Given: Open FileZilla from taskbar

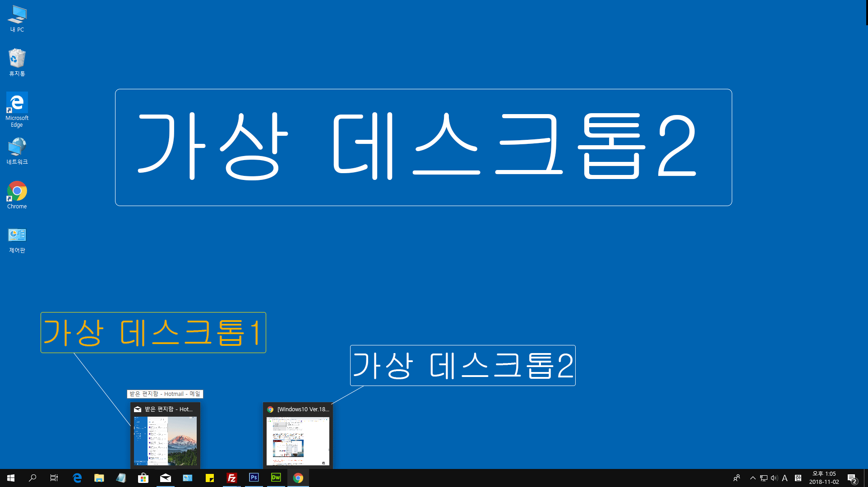Looking at the screenshot, I should coord(232,478).
